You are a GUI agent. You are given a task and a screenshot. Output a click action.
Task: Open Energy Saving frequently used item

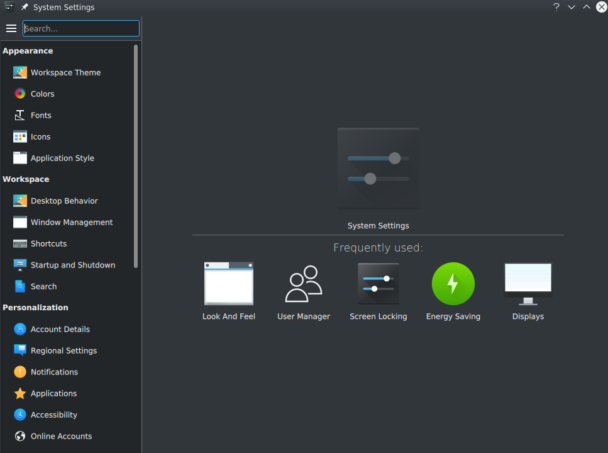(x=453, y=292)
